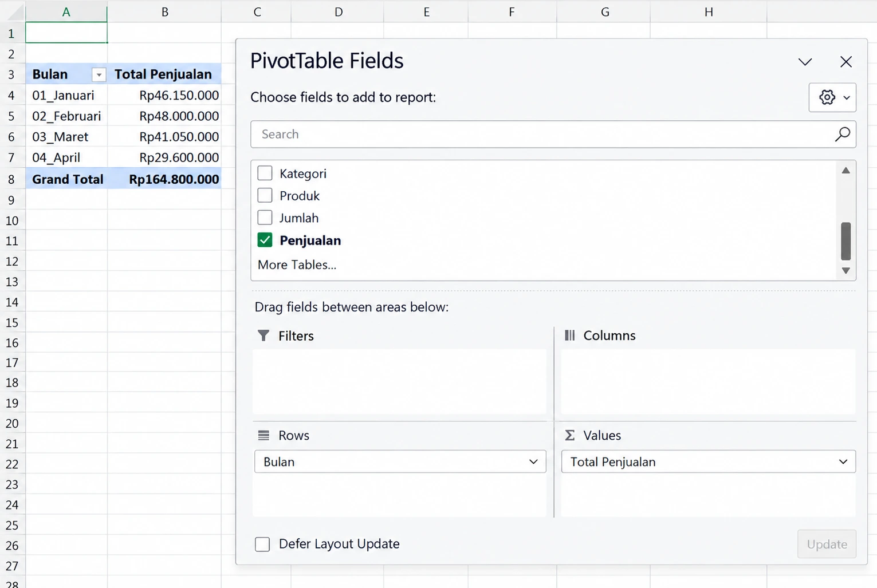Select row 8 header
Viewport: 877px width, 588px height.
coord(12,179)
